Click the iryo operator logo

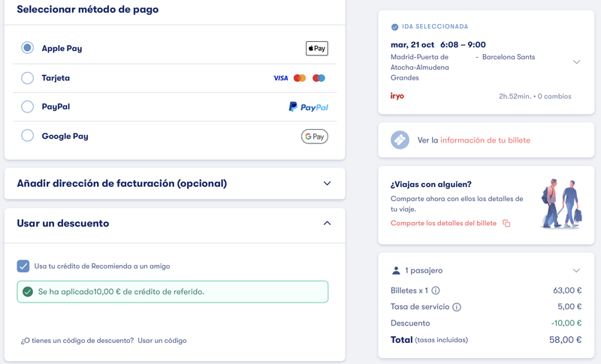click(397, 95)
